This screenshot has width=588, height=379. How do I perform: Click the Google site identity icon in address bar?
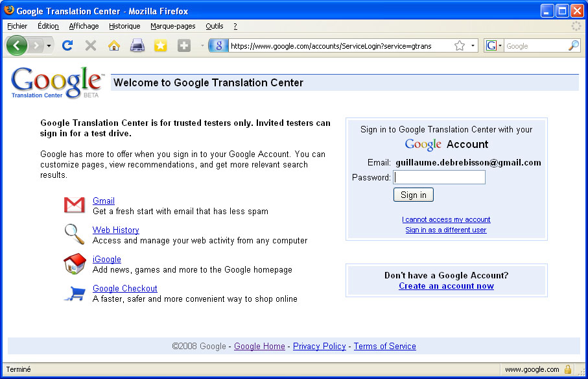tap(218, 46)
